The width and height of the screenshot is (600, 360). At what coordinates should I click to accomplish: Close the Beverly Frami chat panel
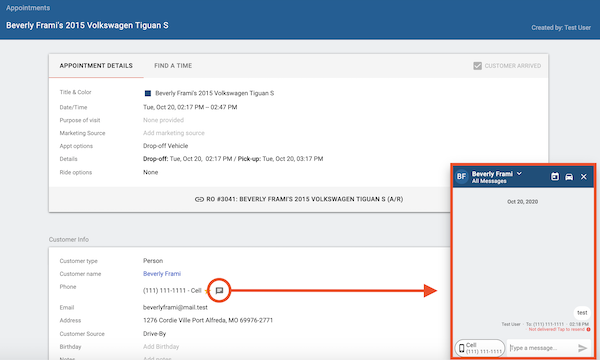[x=584, y=177]
